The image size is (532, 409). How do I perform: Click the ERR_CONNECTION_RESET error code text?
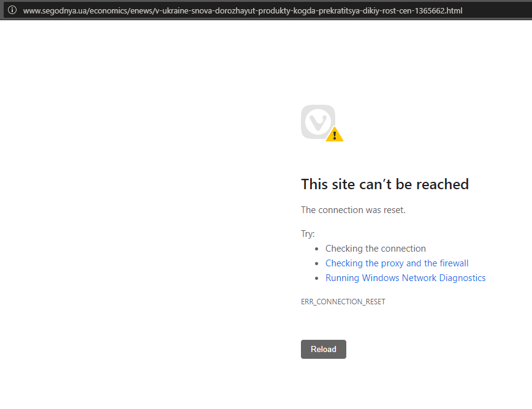click(x=343, y=302)
